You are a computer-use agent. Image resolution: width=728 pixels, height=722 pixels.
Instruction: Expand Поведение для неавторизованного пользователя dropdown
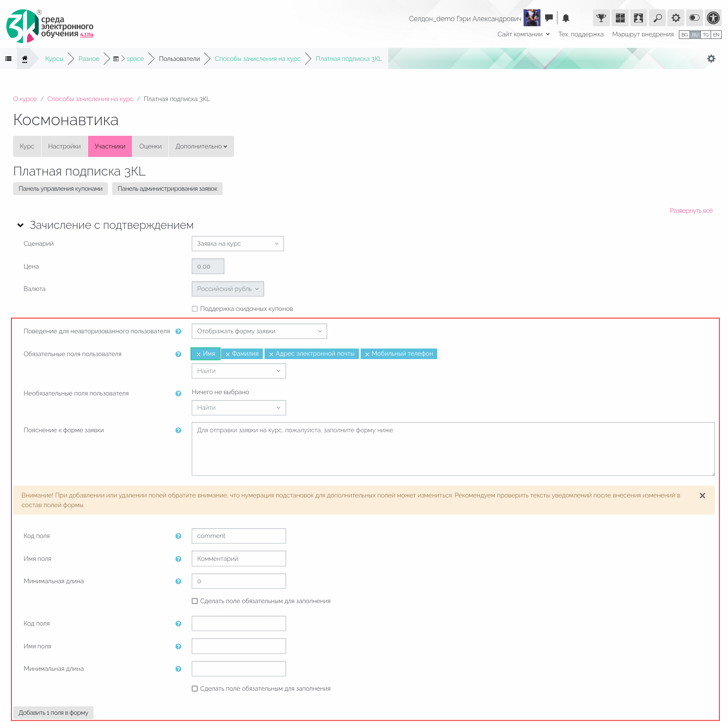click(x=259, y=331)
